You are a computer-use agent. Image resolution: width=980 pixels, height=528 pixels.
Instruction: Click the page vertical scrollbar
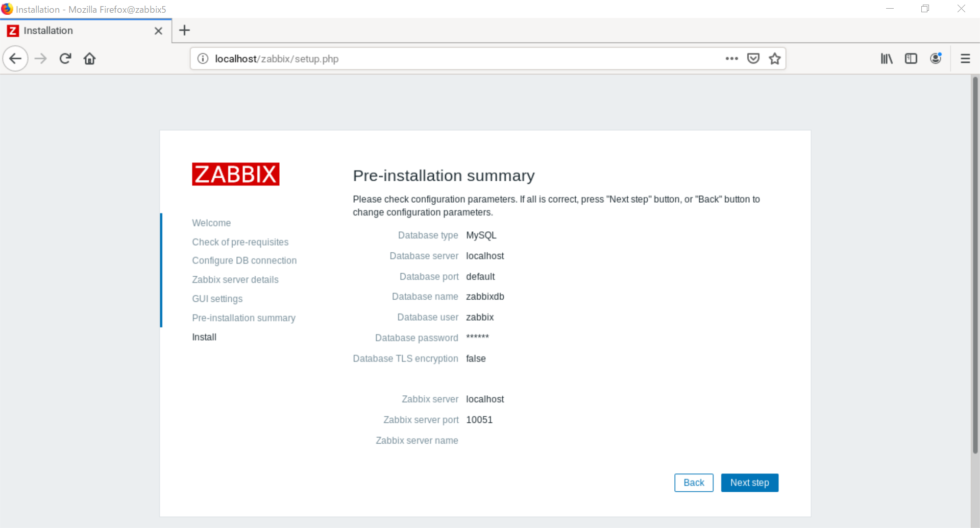click(x=975, y=265)
